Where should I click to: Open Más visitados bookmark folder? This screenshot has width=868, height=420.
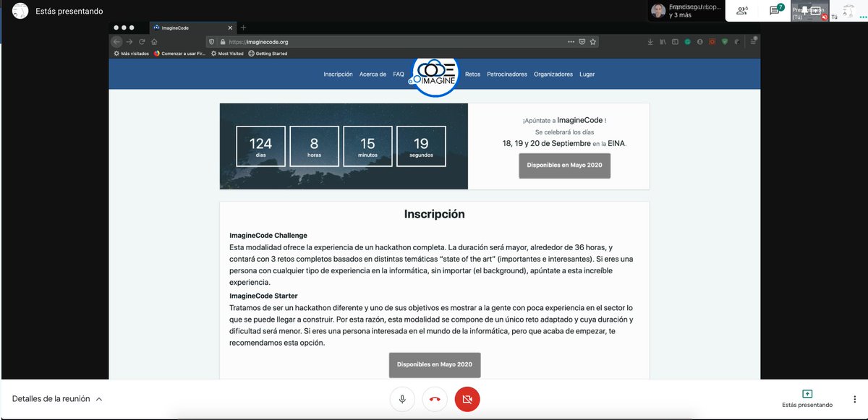[x=131, y=53]
